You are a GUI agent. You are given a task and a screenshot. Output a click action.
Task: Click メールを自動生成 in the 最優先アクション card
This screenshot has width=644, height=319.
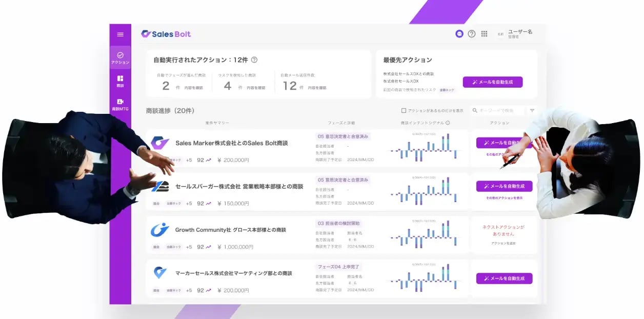493,82
